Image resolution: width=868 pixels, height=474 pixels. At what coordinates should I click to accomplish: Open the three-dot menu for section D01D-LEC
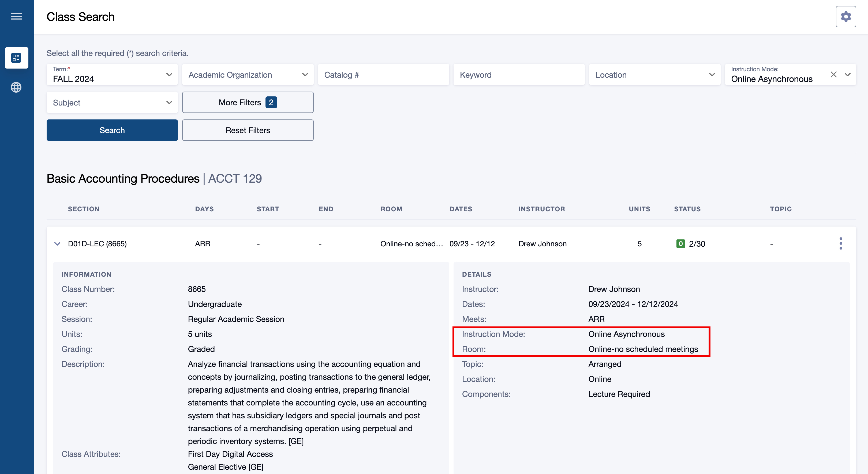pos(841,243)
